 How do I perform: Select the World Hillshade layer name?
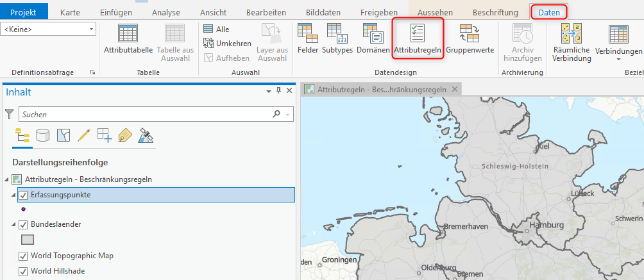pos(58,271)
